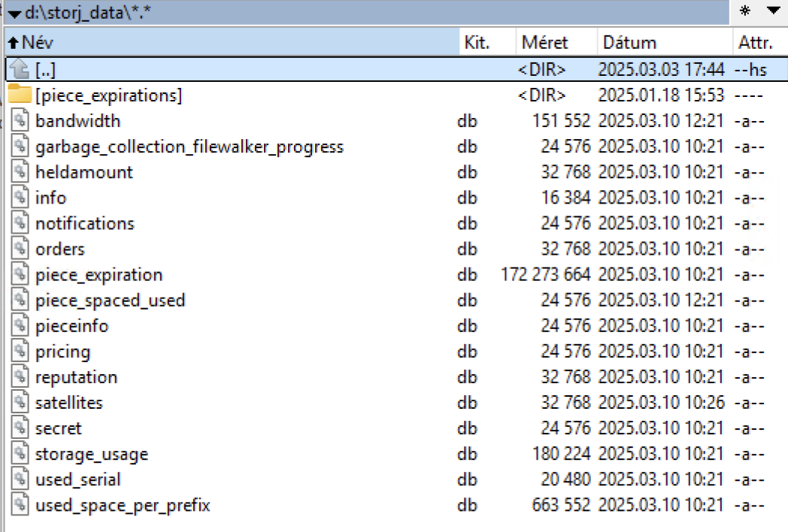
Task: Select the garbage_collection_filewalker_progress file
Action: pyautogui.click(x=189, y=147)
